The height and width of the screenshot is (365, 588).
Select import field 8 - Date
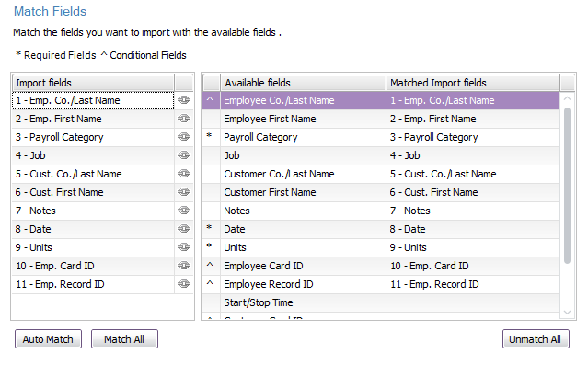pyautogui.click(x=93, y=229)
